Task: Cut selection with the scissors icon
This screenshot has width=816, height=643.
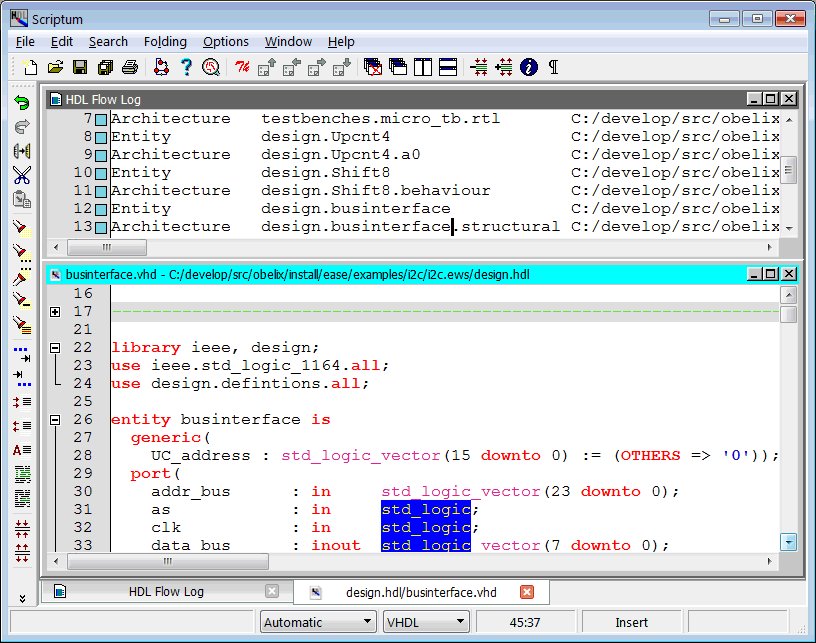Action: click(21, 175)
